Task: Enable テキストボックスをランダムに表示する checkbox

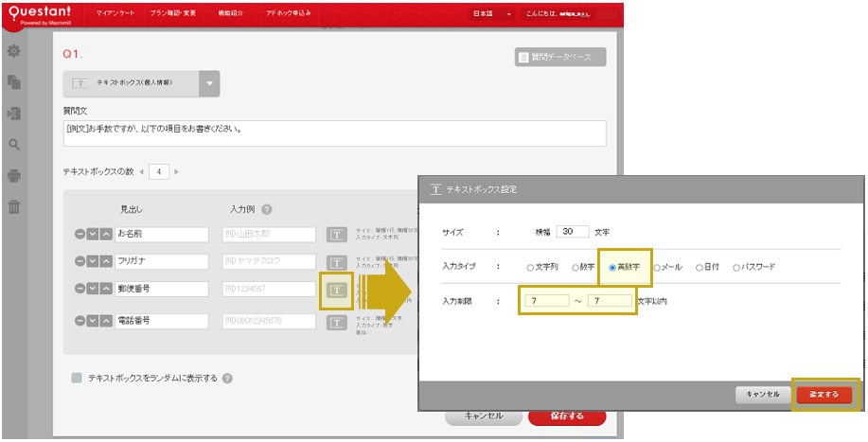Action: pyautogui.click(x=77, y=379)
